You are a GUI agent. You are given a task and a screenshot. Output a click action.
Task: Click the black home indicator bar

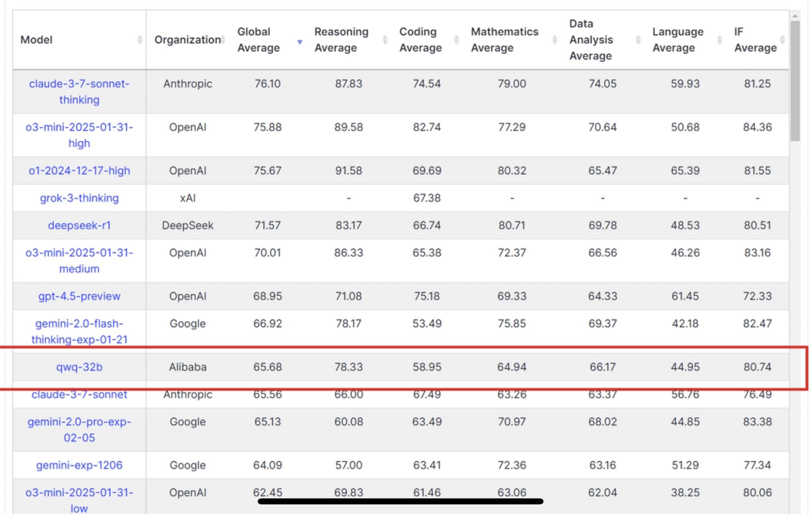[x=400, y=501]
